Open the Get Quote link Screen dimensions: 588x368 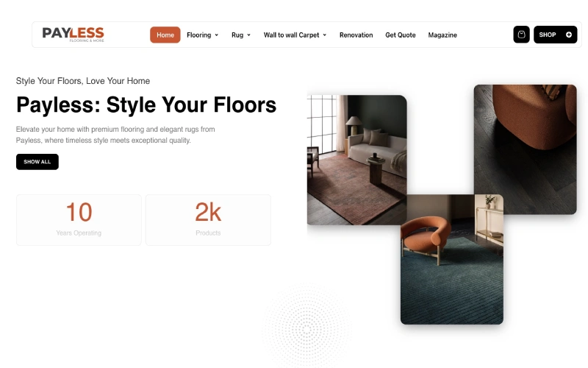coord(400,35)
